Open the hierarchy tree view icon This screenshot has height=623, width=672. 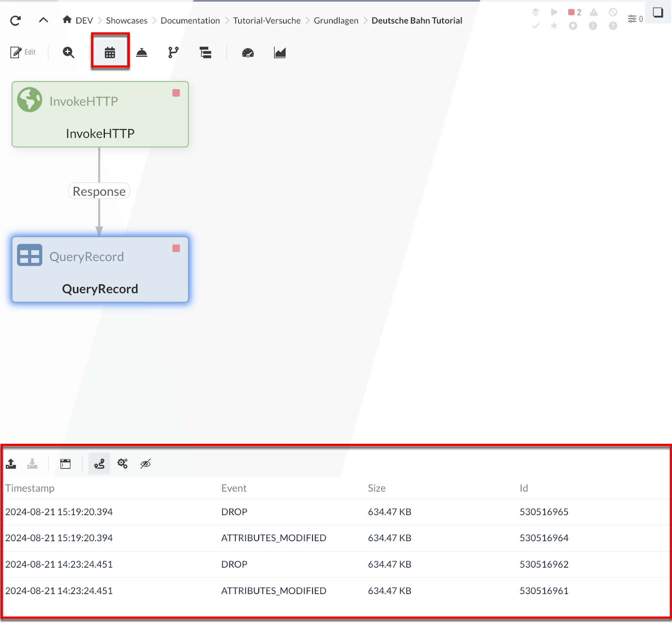pyautogui.click(x=205, y=52)
